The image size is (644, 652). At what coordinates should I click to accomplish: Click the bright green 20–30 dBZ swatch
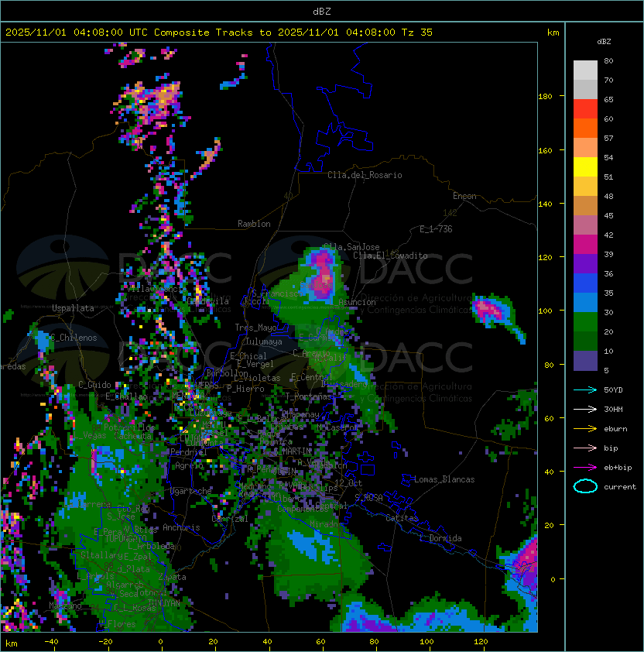[585, 322]
